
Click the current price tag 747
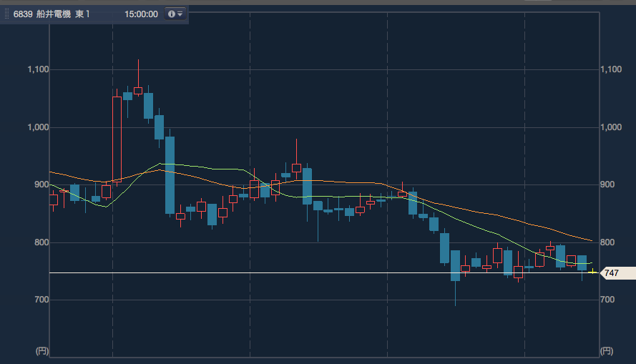click(x=617, y=272)
